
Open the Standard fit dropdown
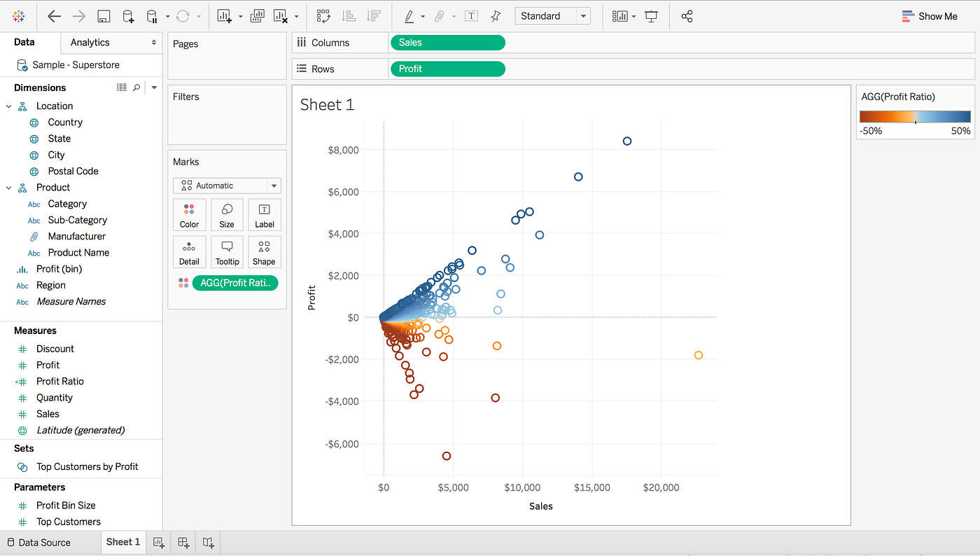tap(553, 15)
